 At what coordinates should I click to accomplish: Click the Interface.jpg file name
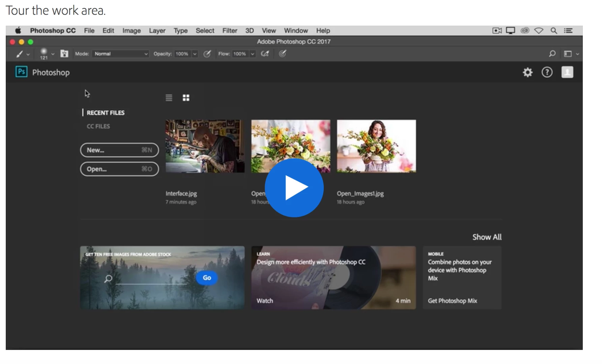pyautogui.click(x=181, y=193)
